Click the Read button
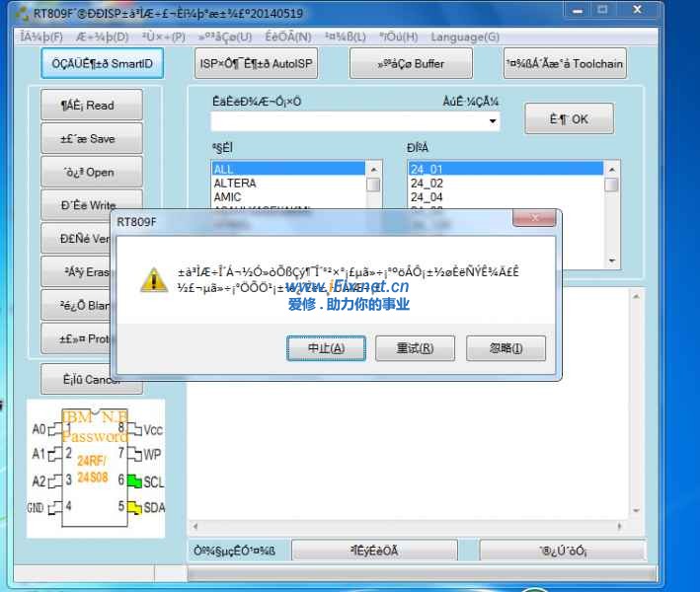The height and width of the screenshot is (592, 700). point(92,106)
